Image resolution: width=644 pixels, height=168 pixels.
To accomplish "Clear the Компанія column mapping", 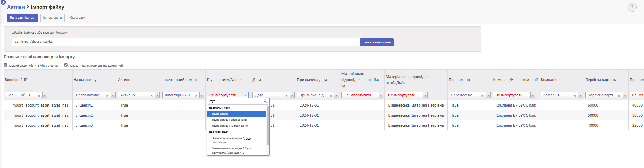I will [575, 96].
